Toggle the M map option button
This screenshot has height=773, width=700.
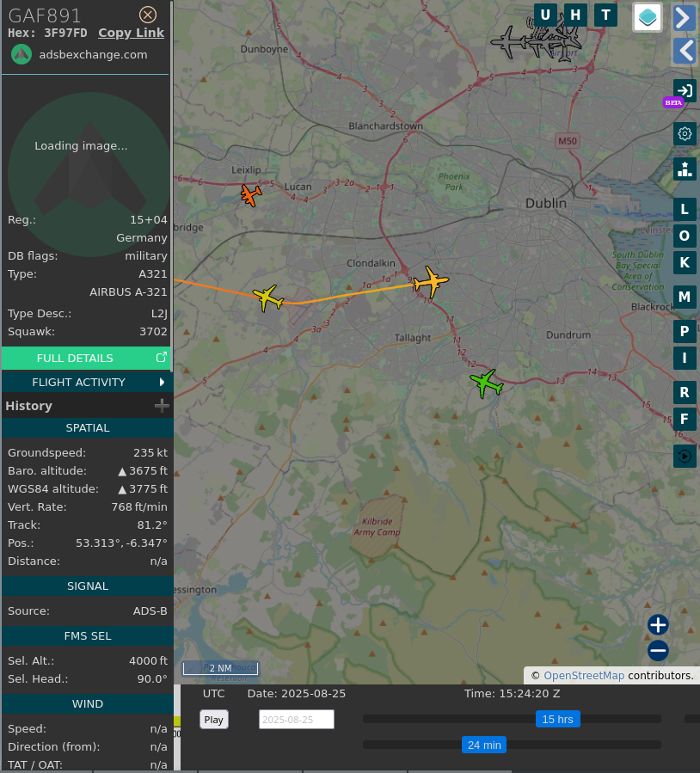coord(685,297)
